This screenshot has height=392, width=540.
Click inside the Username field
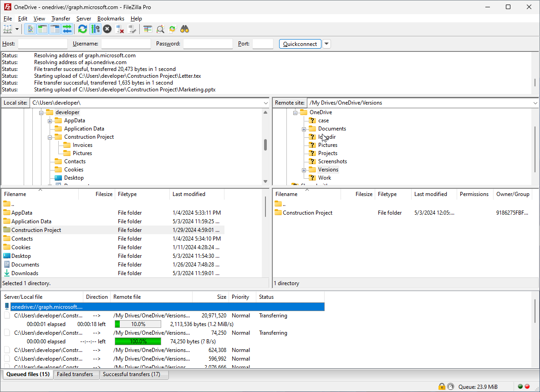pos(126,44)
